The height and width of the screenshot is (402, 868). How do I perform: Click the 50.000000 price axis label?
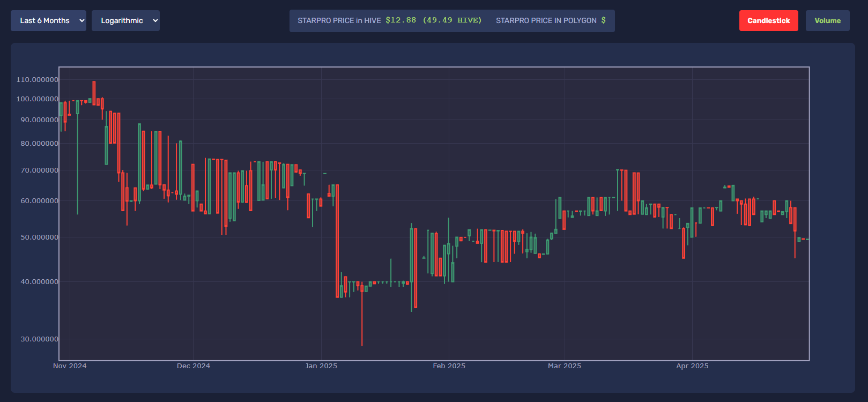pyautogui.click(x=40, y=237)
